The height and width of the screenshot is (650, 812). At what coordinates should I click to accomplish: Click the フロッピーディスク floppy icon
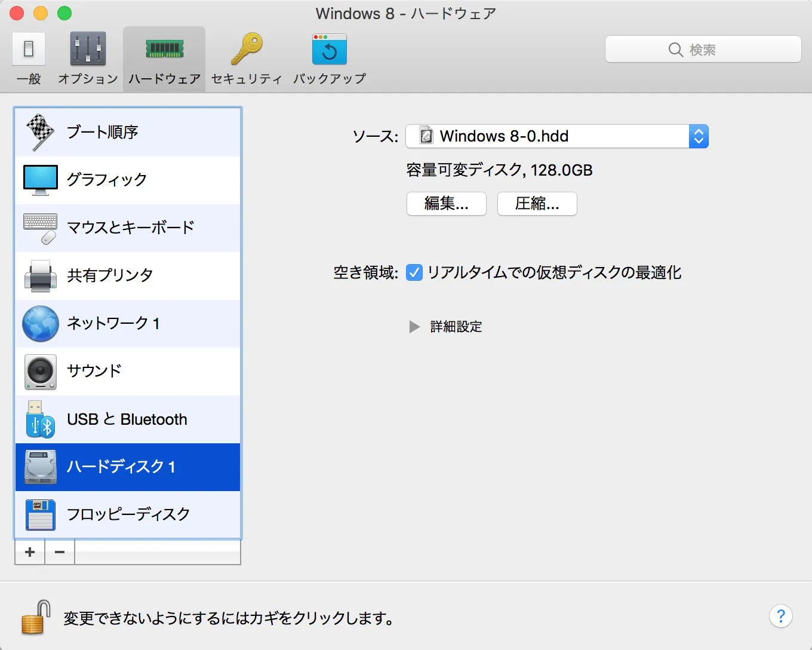click(41, 515)
